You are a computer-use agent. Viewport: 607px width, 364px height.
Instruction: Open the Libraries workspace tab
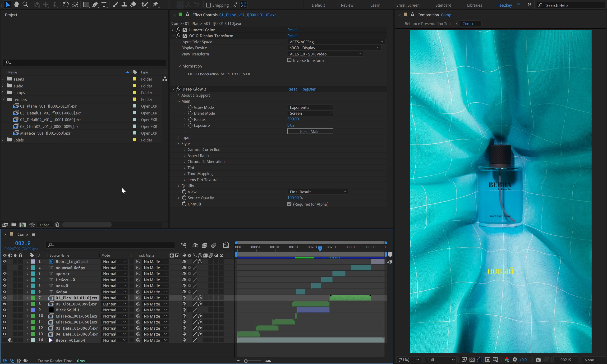474,5
